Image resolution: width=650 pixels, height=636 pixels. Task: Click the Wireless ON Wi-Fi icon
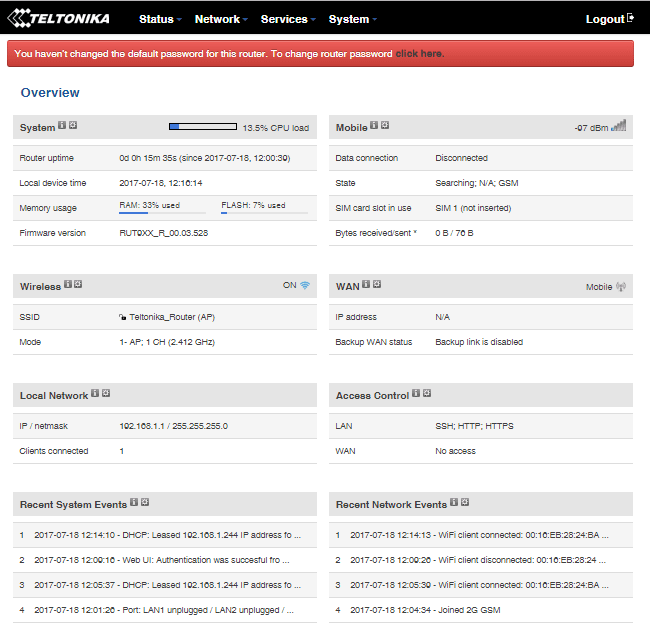305,286
